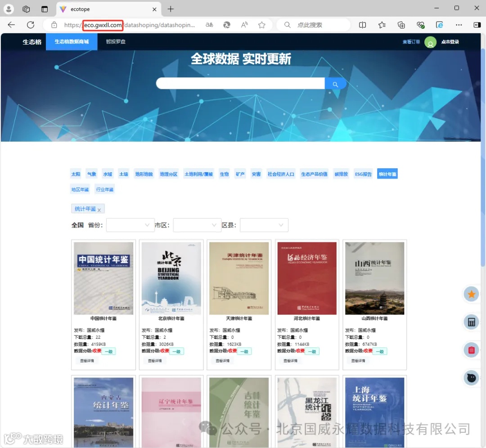The image size is (486, 448).
Task: Click the Edge swirl icon in address bar
Action: tap(227, 25)
